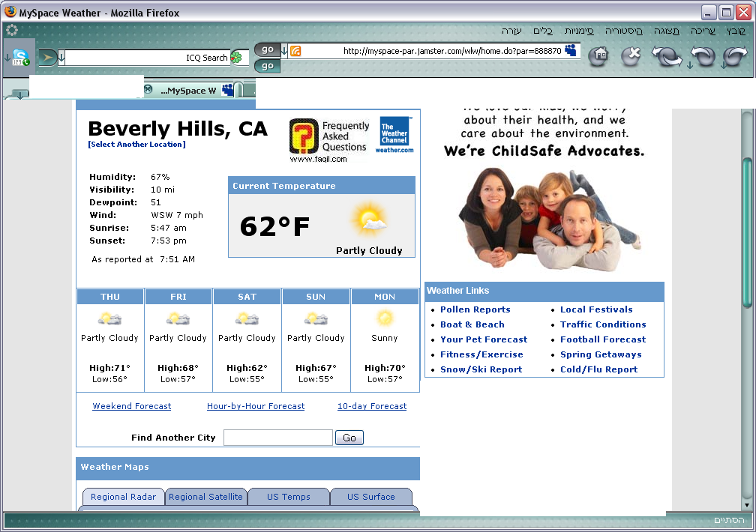Click the Weather Channel logo

394,135
